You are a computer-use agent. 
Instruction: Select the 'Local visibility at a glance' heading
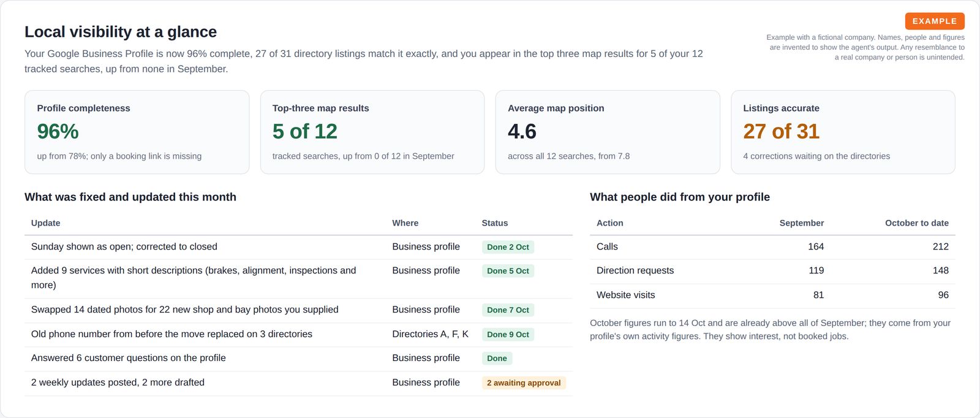pyautogui.click(x=121, y=32)
